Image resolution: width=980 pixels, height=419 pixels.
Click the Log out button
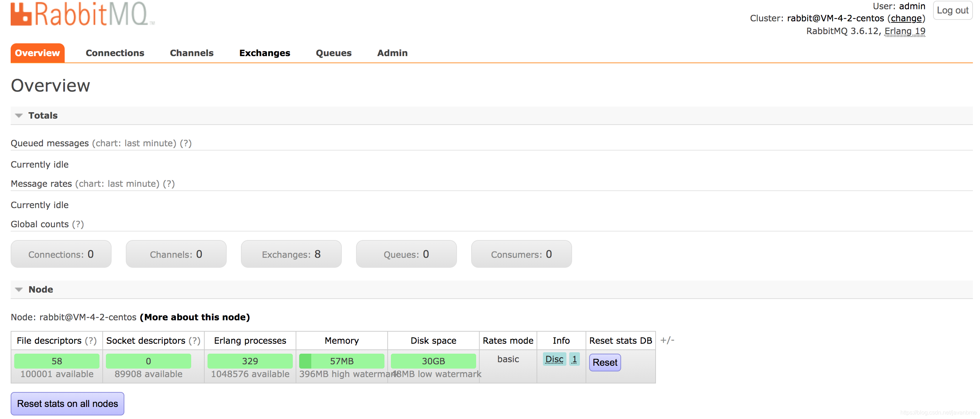pos(952,11)
